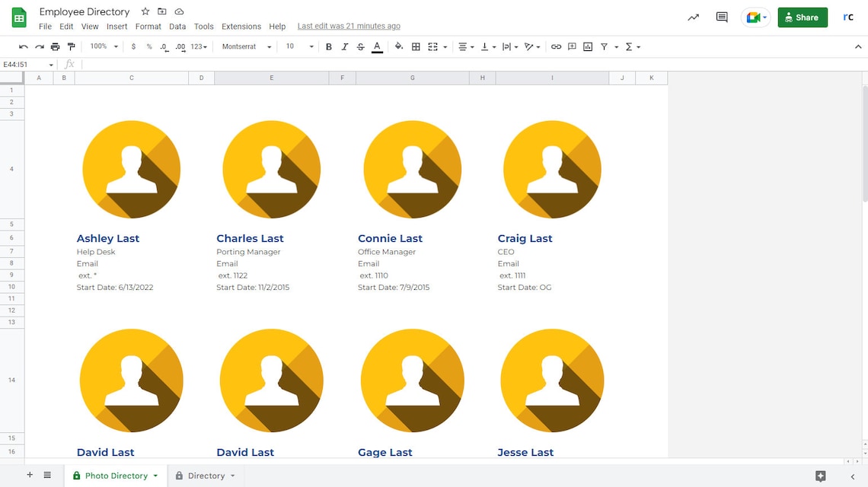Star the Employee Directory document
This screenshot has width=868, height=487.
coord(145,11)
